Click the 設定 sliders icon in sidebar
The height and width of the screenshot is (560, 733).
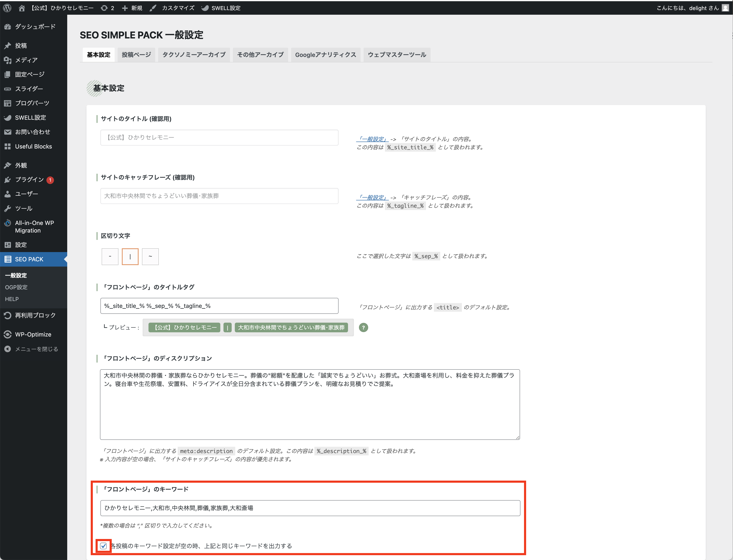pos(8,245)
